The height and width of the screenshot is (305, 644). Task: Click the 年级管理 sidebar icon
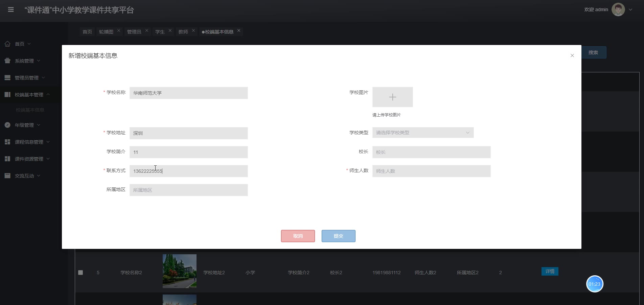click(x=7, y=125)
